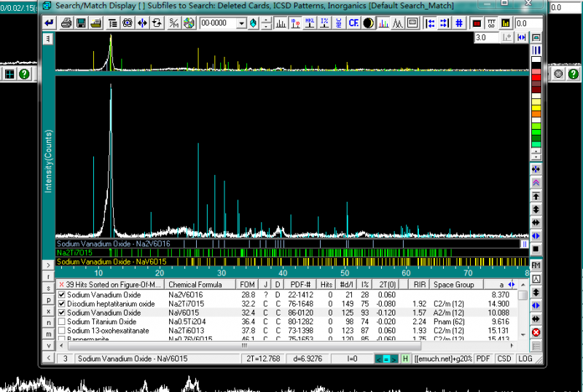Click the green help question mark icon
Viewport: 583px width, 392px height.
coord(24,74)
